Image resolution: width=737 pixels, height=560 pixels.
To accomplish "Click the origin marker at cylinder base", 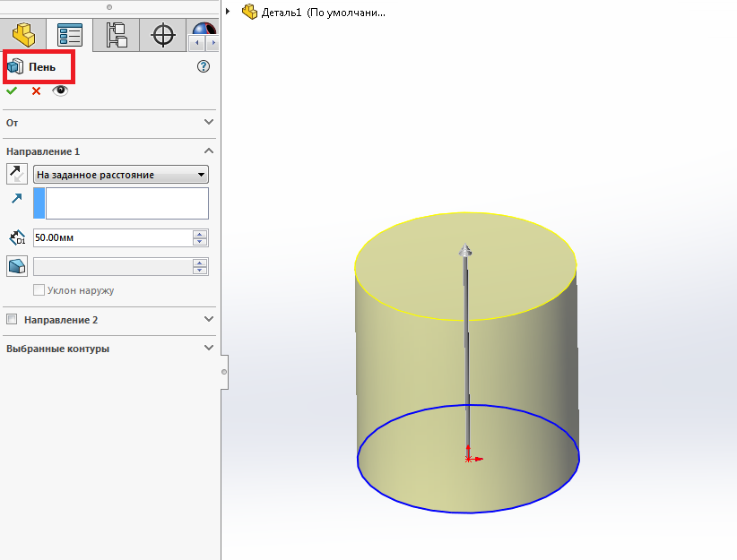I will 469,459.
